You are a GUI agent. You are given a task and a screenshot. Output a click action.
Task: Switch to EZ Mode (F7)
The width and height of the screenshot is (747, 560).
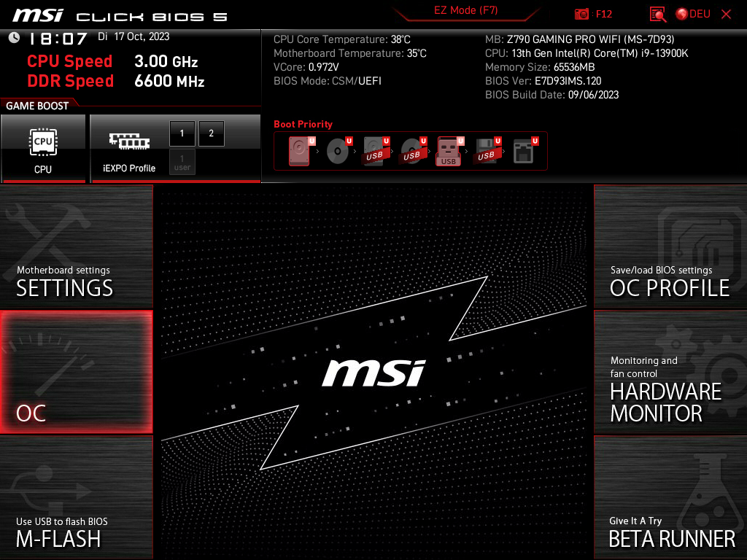pyautogui.click(x=467, y=11)
